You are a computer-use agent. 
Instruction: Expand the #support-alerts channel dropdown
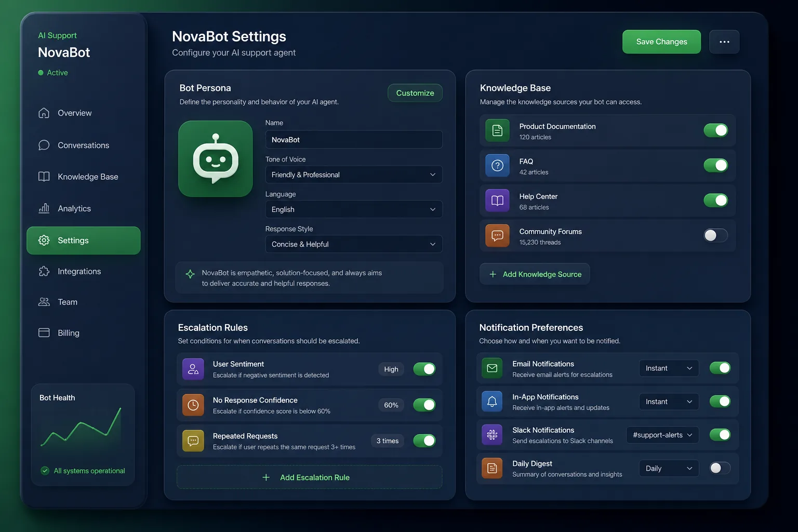pos(663,435)
